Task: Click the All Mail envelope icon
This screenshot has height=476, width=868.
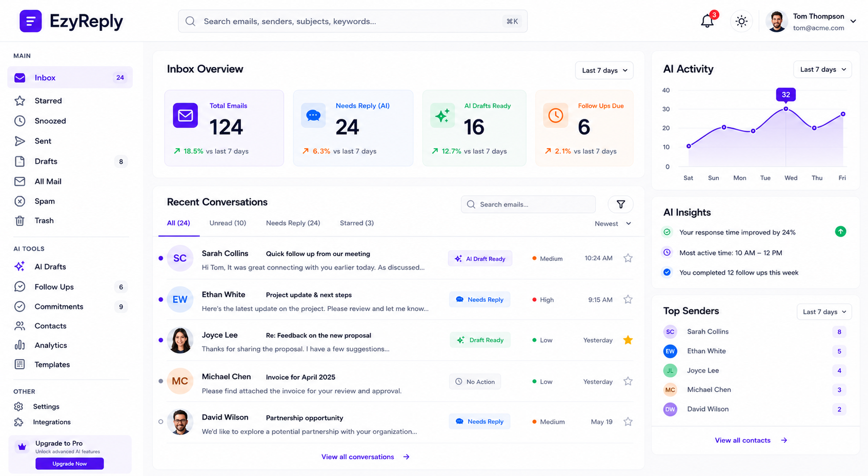Action: [x=19, y=181]
